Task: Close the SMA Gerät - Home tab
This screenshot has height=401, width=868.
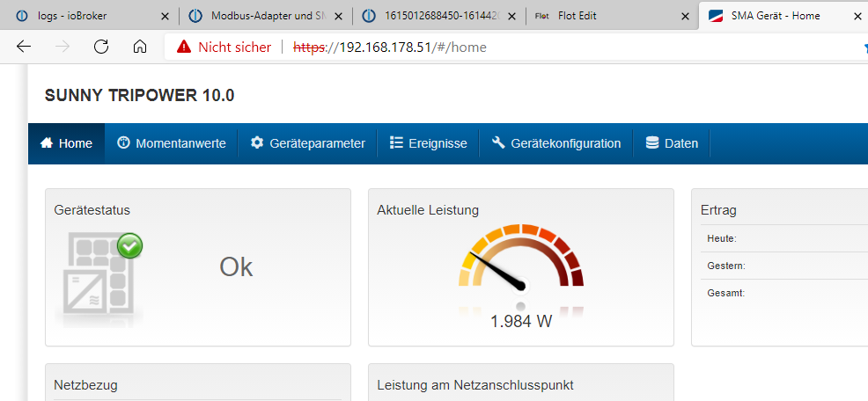Action: pos(858,17)
